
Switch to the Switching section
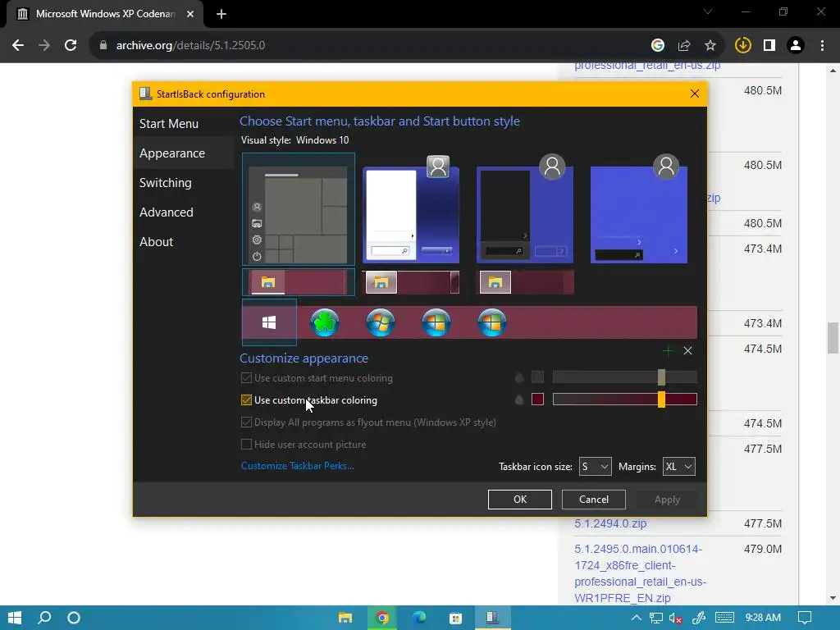pos(166,183)
